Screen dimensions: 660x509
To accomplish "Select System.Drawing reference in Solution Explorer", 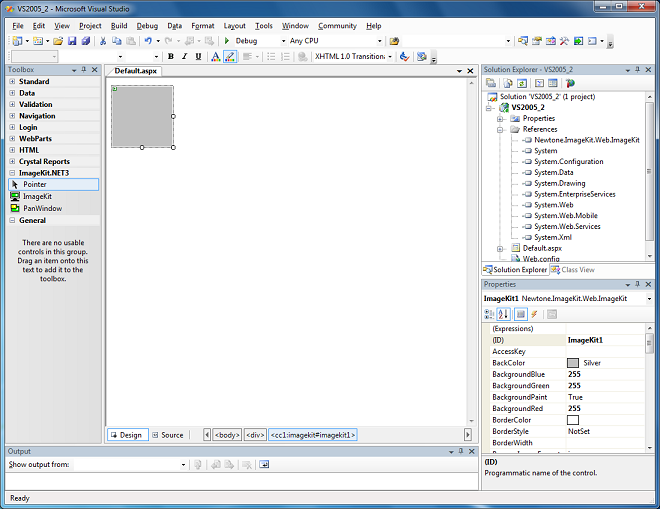I will pyautogui.click(x=559, y=183).
